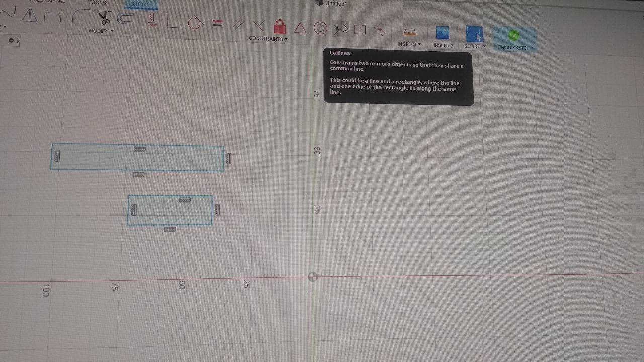The height and width of the screenshot is (362, 644).
Task: Switch to the SKETCH tab
Action: click(141, 4)
